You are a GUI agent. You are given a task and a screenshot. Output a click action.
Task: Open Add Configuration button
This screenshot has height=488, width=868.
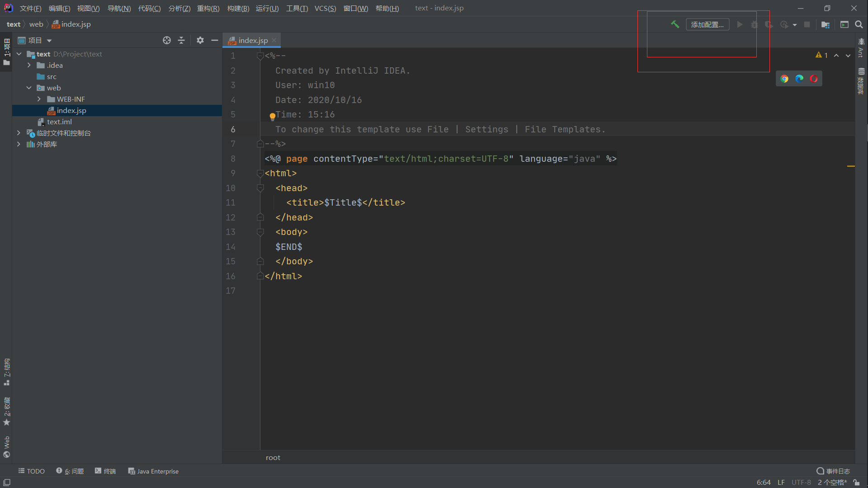pos(708,24)
